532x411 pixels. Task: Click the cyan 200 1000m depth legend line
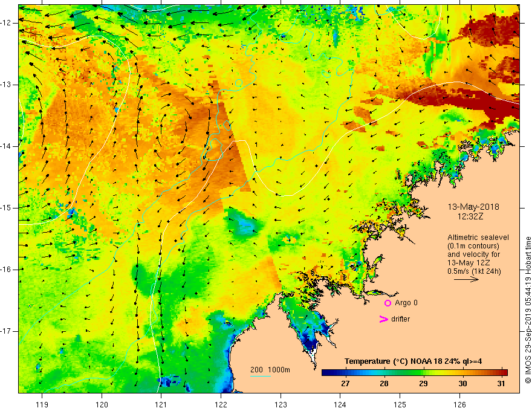(x=260, y=376)
